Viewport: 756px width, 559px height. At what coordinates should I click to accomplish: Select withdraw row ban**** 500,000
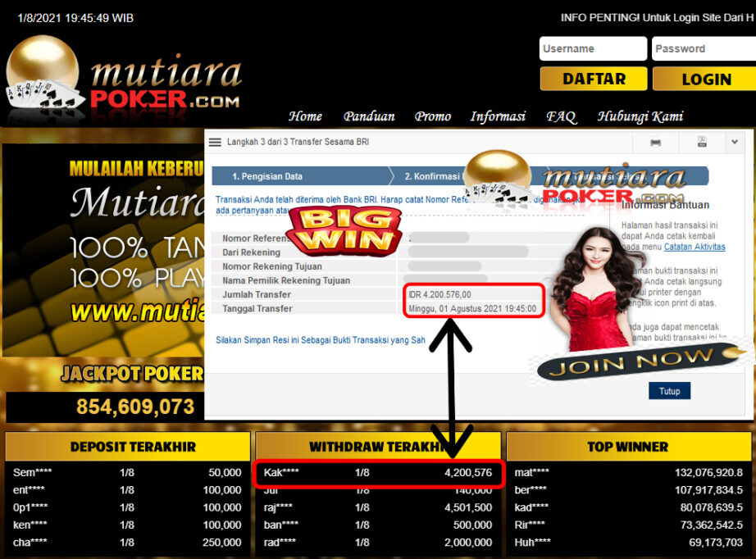(378, 525)
